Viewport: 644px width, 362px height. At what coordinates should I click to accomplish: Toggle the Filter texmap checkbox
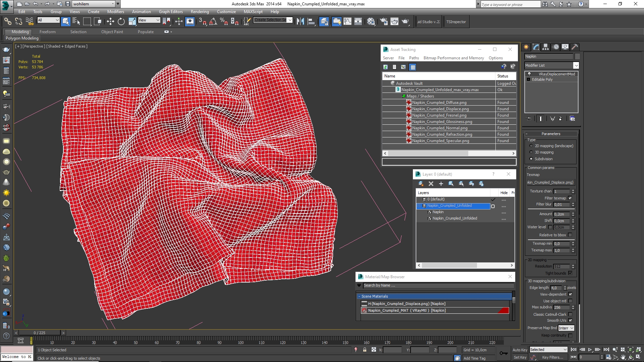570,198
